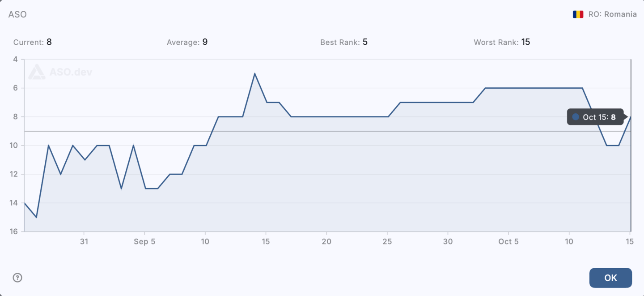Viewport: 644px width, 296px height.
Task: Select the ASO panel title
Action: 17,14
